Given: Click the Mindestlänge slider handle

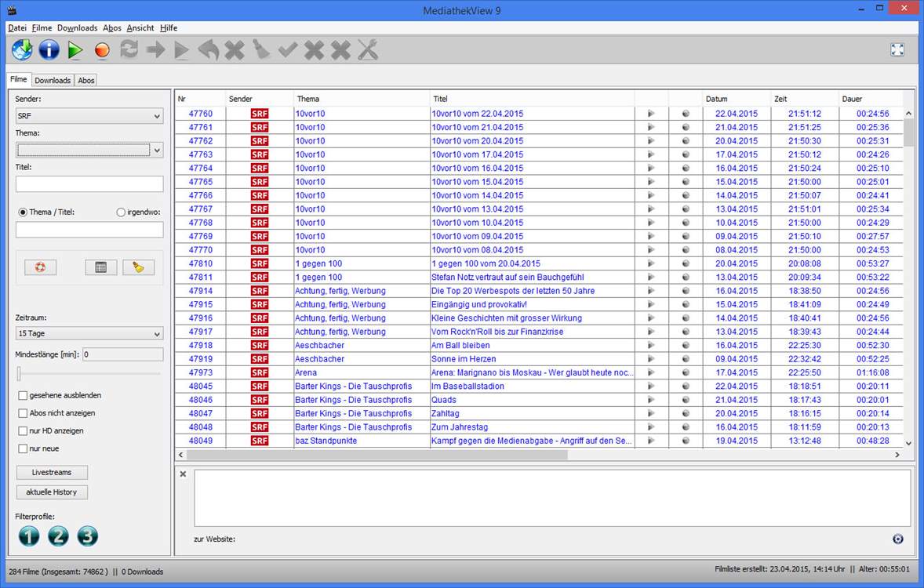Looking at the screenshot, I should pos(19,373).
